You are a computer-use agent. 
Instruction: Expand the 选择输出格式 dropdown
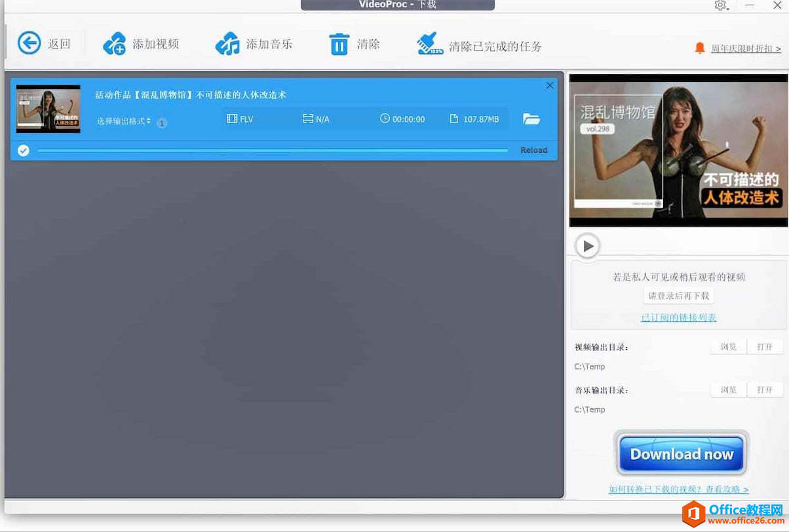click(124, 121)
